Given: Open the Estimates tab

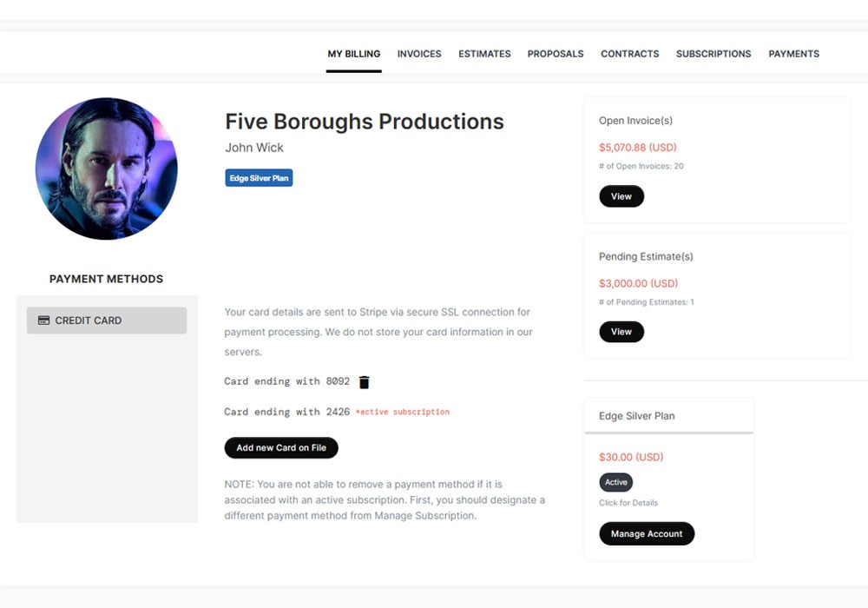Looking at the screenshot, I should pyautogui.click(x=484, y=54).
